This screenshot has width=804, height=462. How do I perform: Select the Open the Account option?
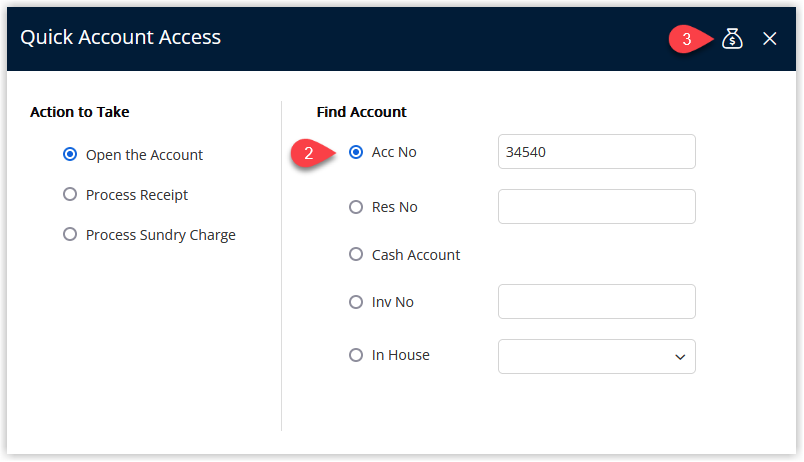[x=70, y=154]
